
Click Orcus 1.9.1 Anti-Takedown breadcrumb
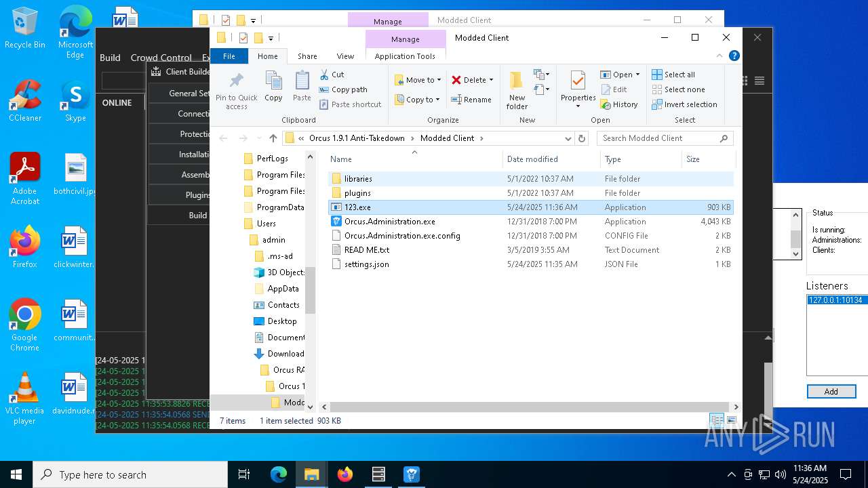point(357,138)
